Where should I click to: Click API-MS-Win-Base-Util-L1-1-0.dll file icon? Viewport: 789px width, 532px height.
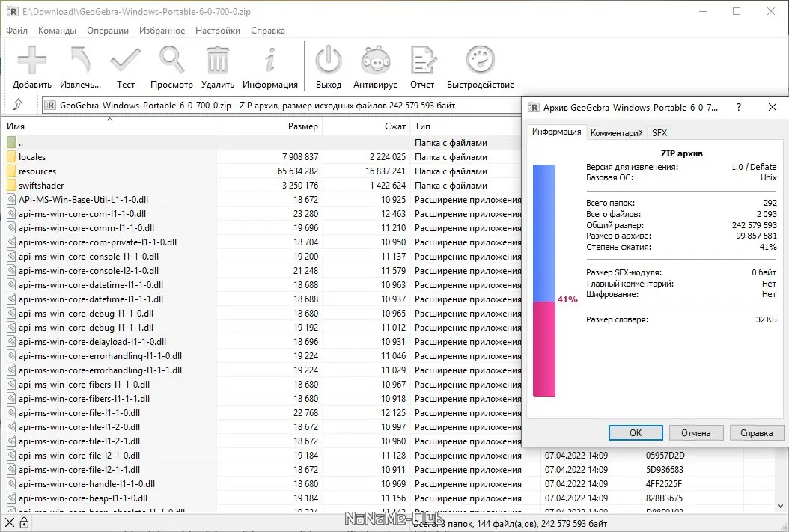pyautogui.click(x=11, y=199)
